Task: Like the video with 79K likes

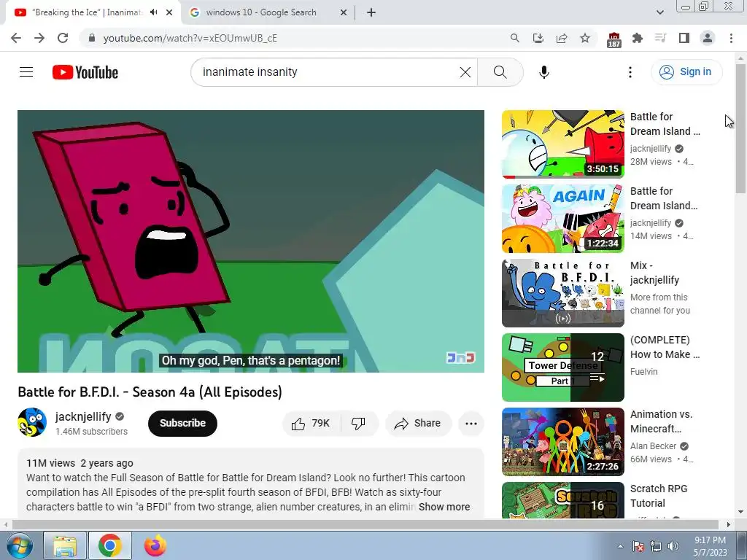Action: point(311,424)
